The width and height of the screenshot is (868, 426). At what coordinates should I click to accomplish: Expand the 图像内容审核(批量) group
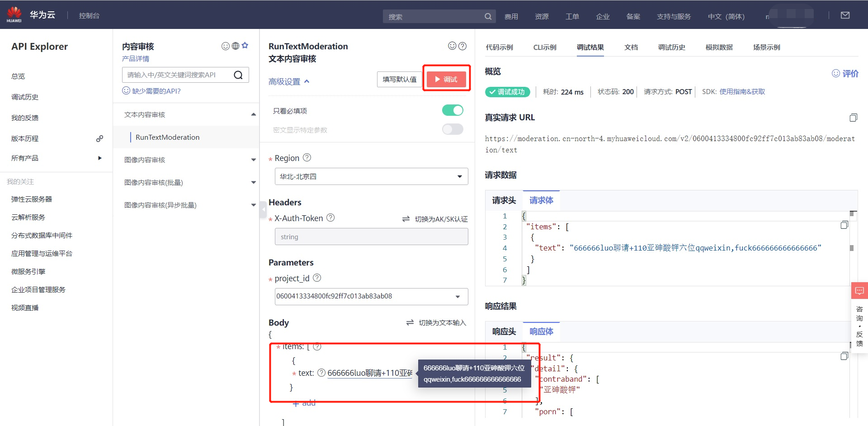tap(253, 182)
